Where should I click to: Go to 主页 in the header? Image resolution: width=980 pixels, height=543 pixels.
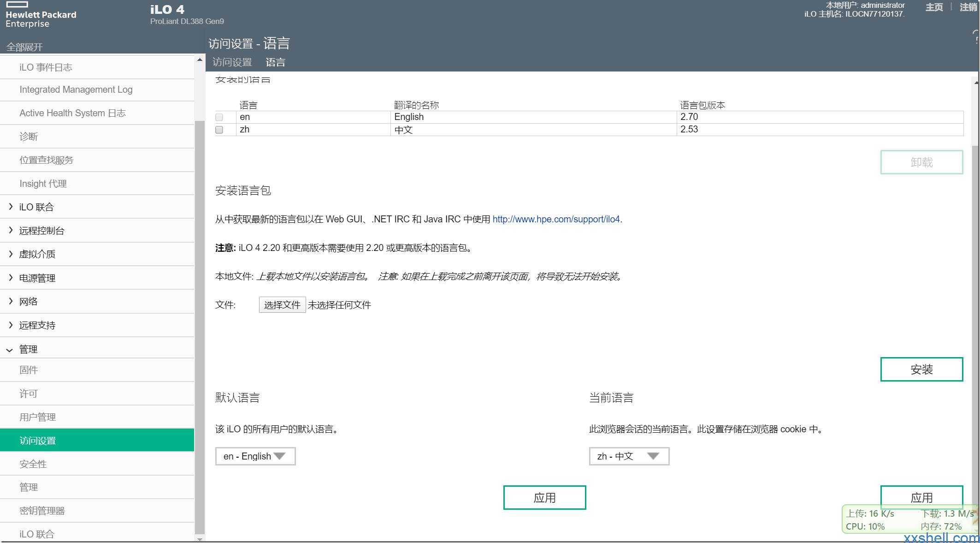[x=934, y=7]
